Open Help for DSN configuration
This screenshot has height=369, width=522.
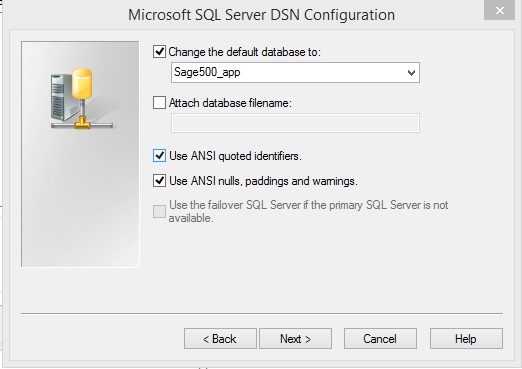pos(466,339)
